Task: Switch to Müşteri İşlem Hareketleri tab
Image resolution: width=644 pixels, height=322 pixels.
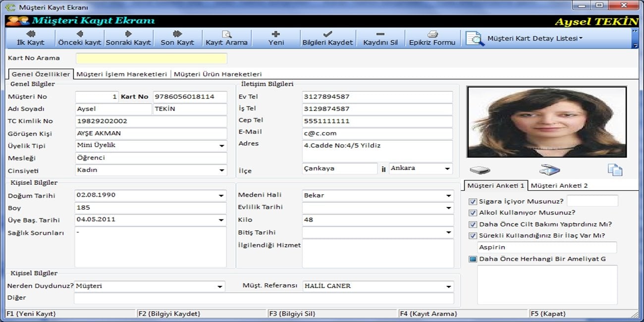Action: click(122, 74)
